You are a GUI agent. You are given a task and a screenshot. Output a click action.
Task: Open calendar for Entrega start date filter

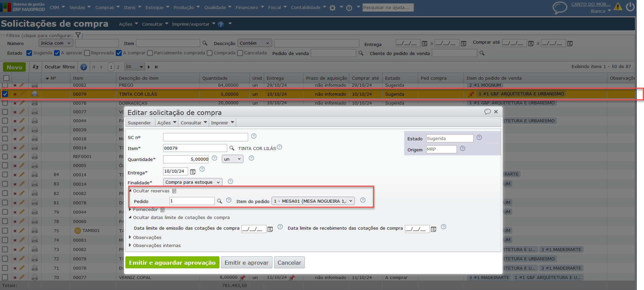425,44
